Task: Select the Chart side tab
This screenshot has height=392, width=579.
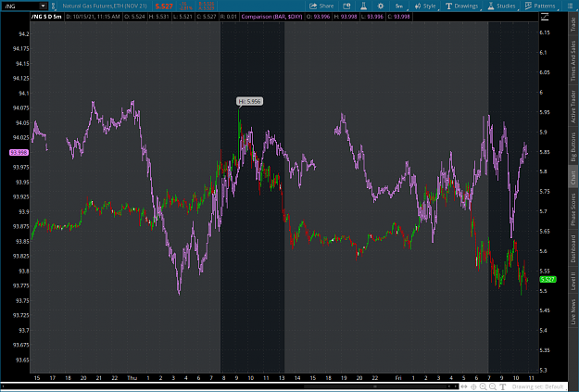Action: tap(573, 177)
